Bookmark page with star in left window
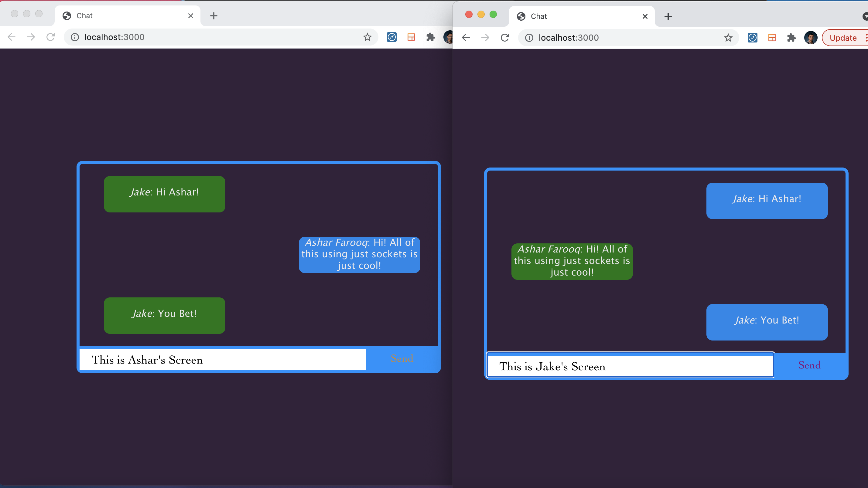Image resolution: width=868 pixels, height=488 pixels. (367, 37)
